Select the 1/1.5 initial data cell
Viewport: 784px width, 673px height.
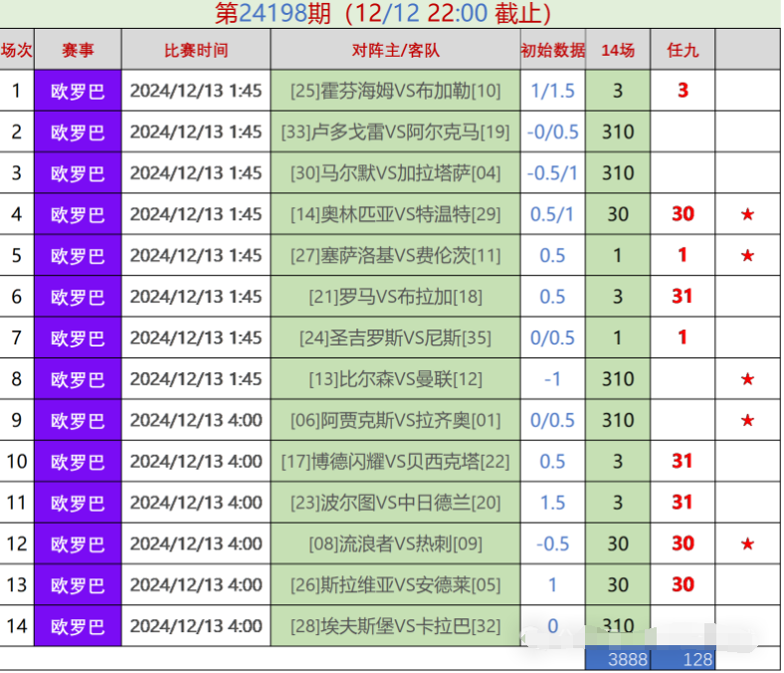[x=552, y=91]
